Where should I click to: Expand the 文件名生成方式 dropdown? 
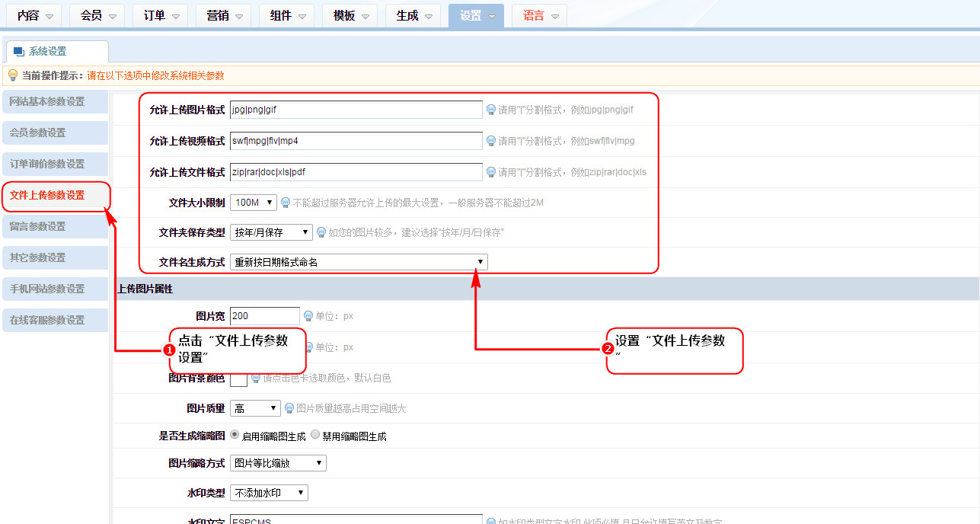coord(358,262)
